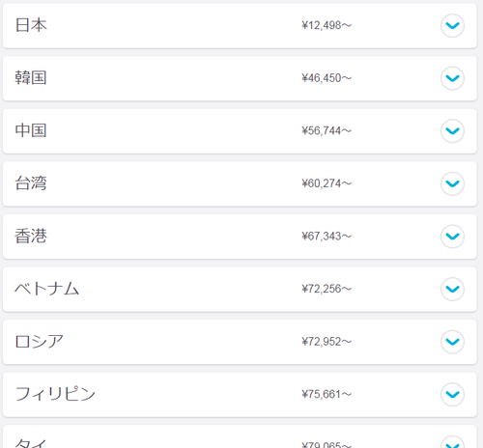Screen dimensions: 483x448
Task: Expand the 日本 row chevron
Action: (452, 25)
